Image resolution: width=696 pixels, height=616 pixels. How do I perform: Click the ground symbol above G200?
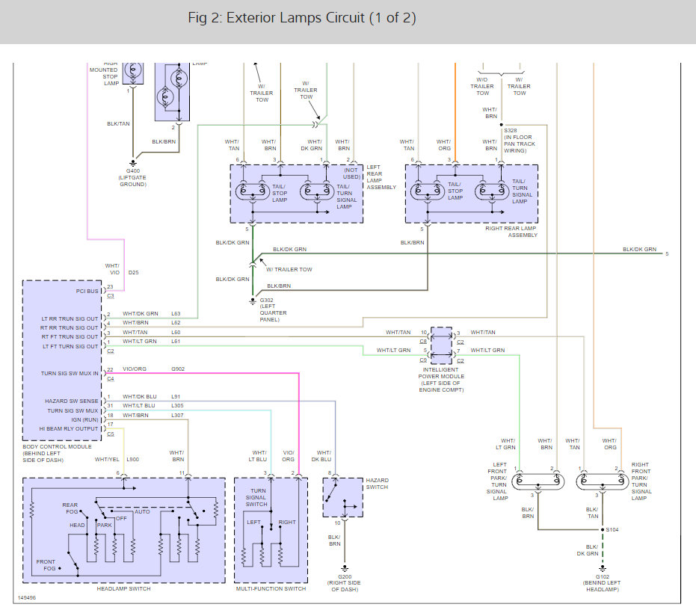345,568
